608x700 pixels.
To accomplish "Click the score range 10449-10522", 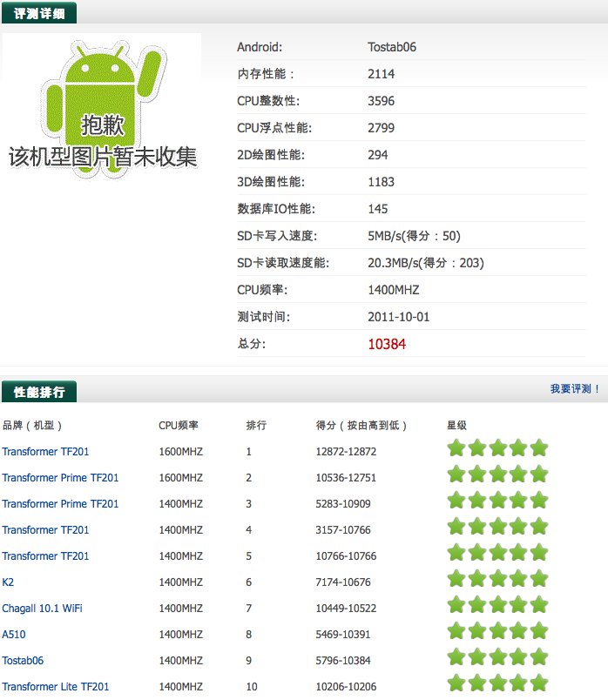I will [346, 609].
